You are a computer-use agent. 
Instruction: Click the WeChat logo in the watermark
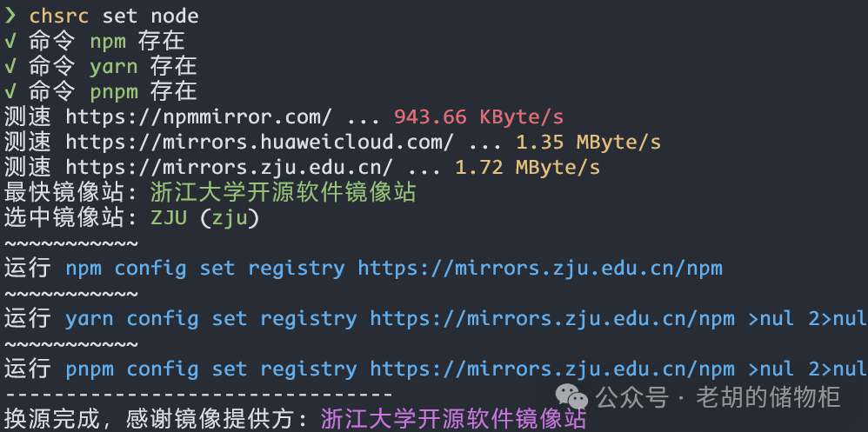[x=571, y=396]
